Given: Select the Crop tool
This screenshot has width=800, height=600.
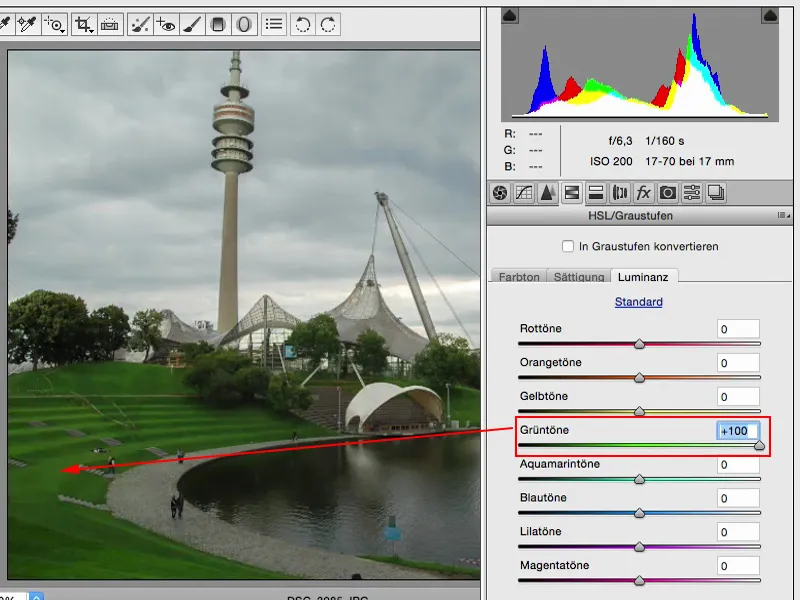Looking at the screenshot, I should (x=84, y=24).
